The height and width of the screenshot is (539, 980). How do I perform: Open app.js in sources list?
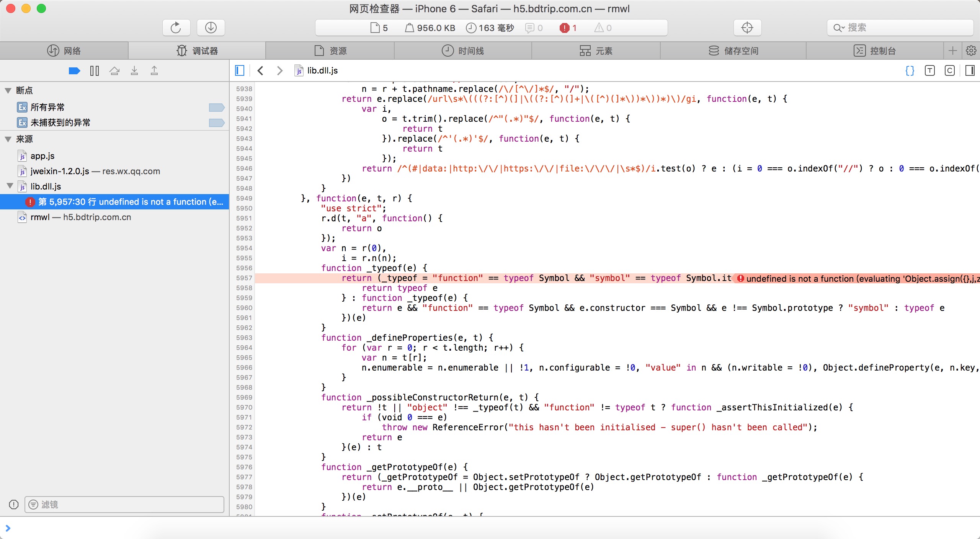(42, 156)
